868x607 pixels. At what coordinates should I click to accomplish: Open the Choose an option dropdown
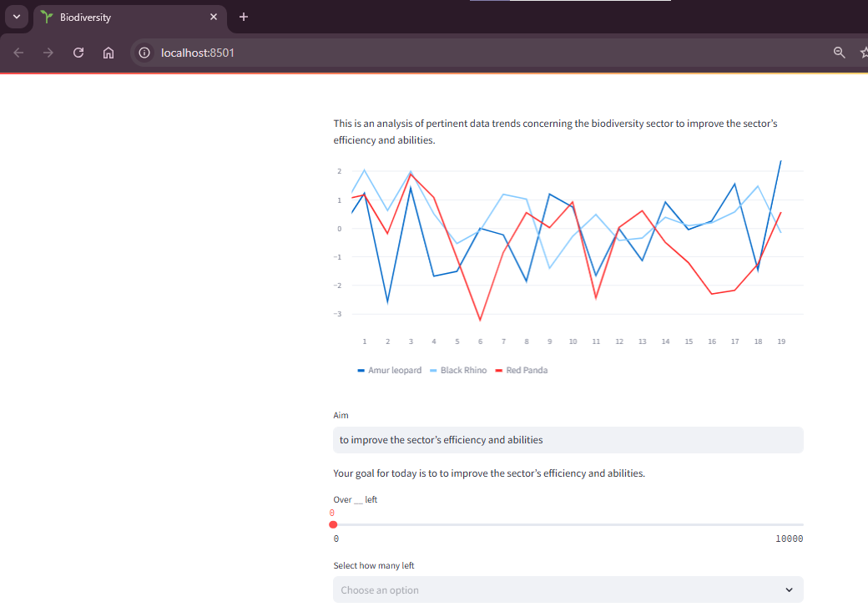coord(568,589)
